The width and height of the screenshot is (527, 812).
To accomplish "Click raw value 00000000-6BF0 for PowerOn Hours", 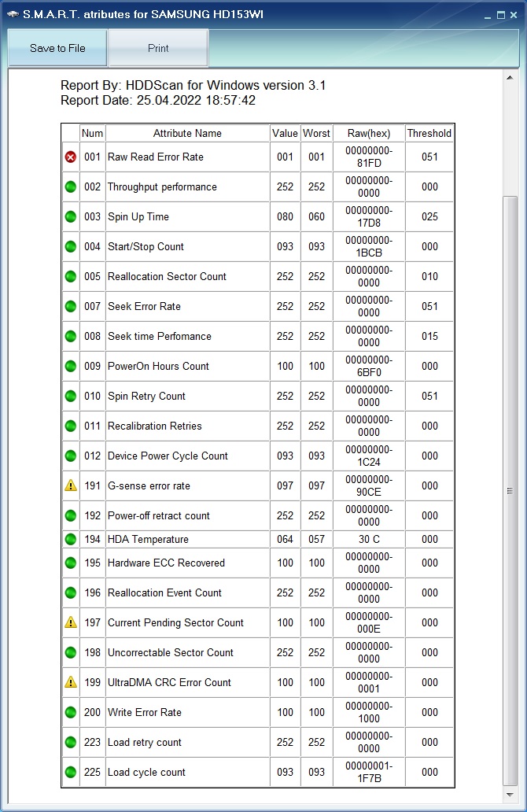I will (369, 366).
